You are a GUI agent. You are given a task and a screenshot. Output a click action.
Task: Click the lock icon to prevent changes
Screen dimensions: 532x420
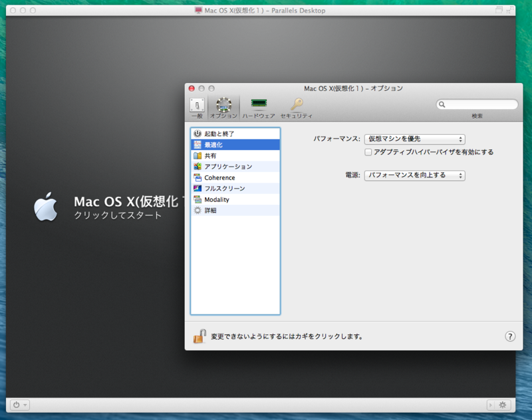(x=200, y=336)
